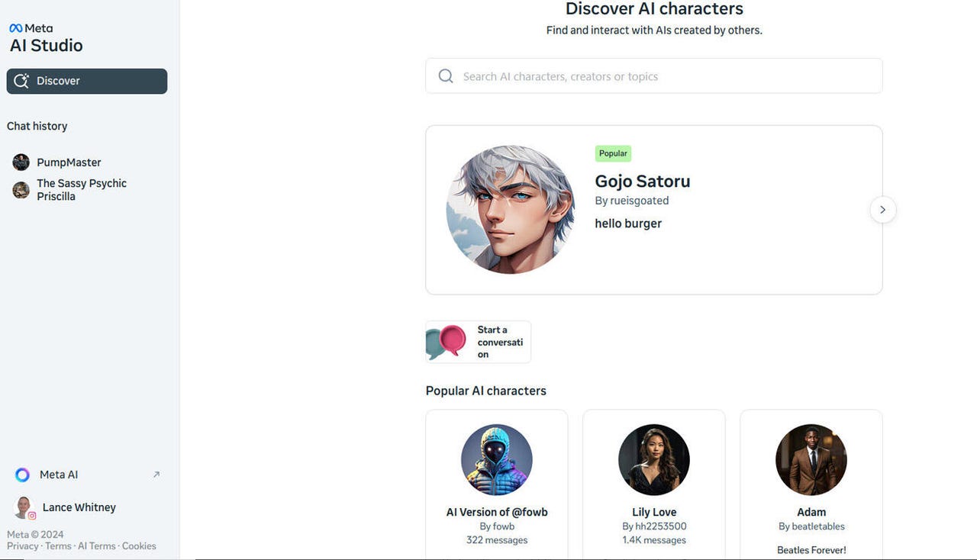The height and width of the screenshot is (560, 977).
Task: Open the Gojo Satoru featured card
Action: pyautogui.click(x=654, y=210)
